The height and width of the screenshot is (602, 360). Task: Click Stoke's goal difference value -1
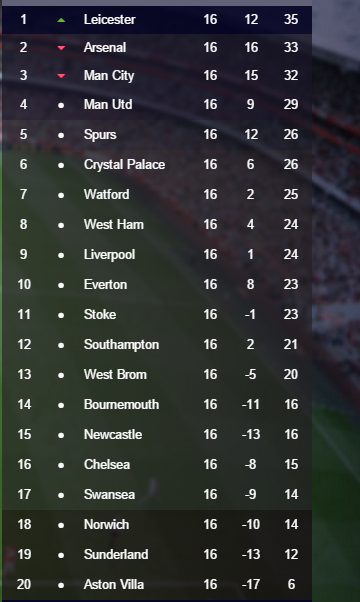[250, 314]
